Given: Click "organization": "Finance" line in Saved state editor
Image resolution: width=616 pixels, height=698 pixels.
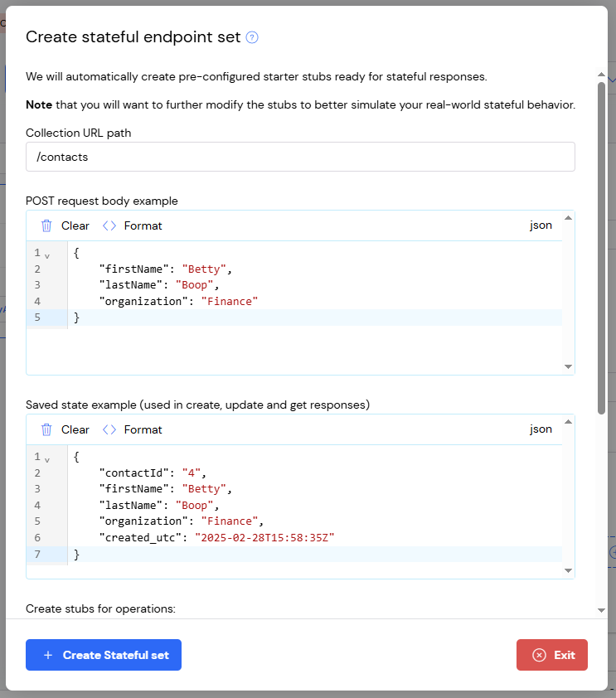Looking at the screenshot, I should pyautogui.click(x=181, y=521).
